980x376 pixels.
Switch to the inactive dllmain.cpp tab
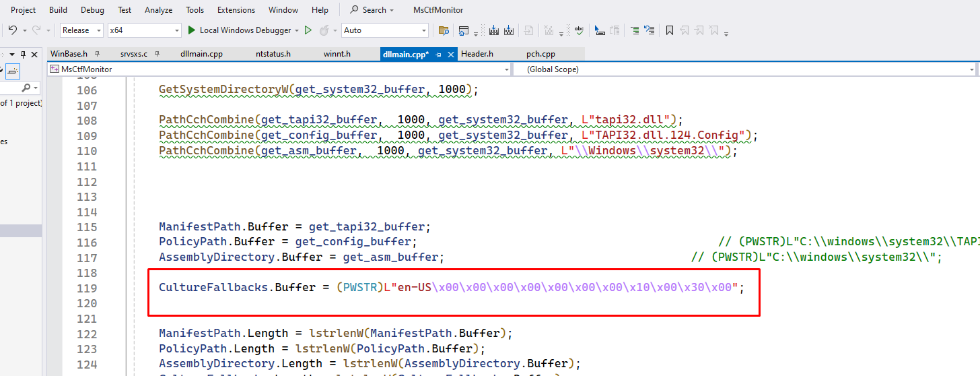click(201, 54)
